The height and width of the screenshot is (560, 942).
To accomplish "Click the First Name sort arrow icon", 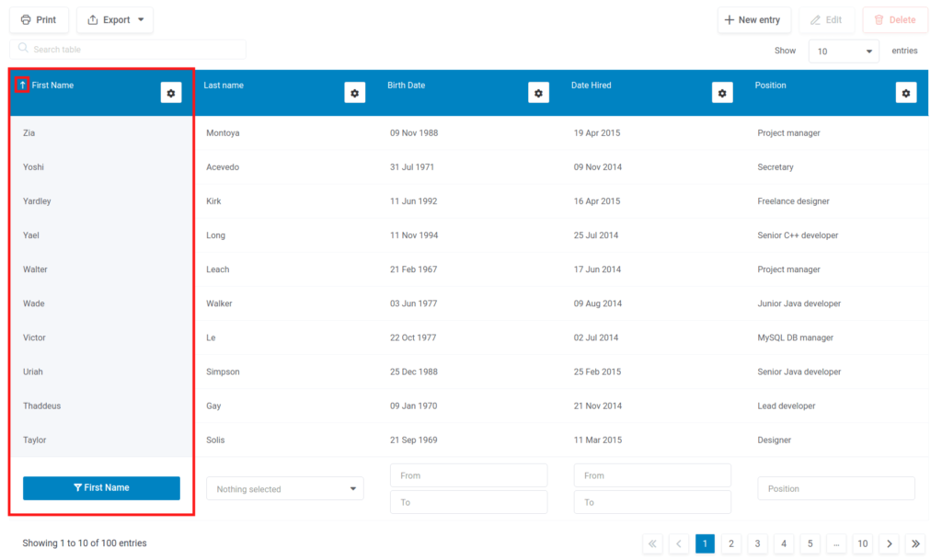I will [23, 86].
